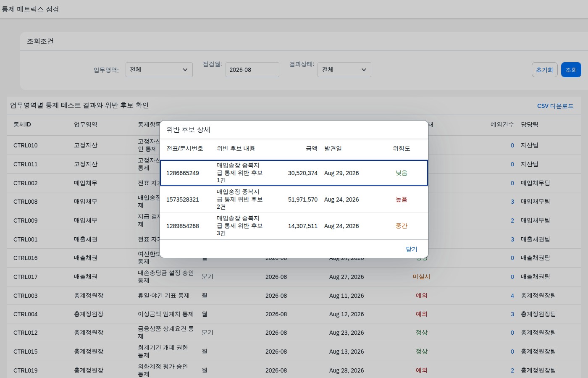Click the 예외 status of CTRL003

pos(422,296)
